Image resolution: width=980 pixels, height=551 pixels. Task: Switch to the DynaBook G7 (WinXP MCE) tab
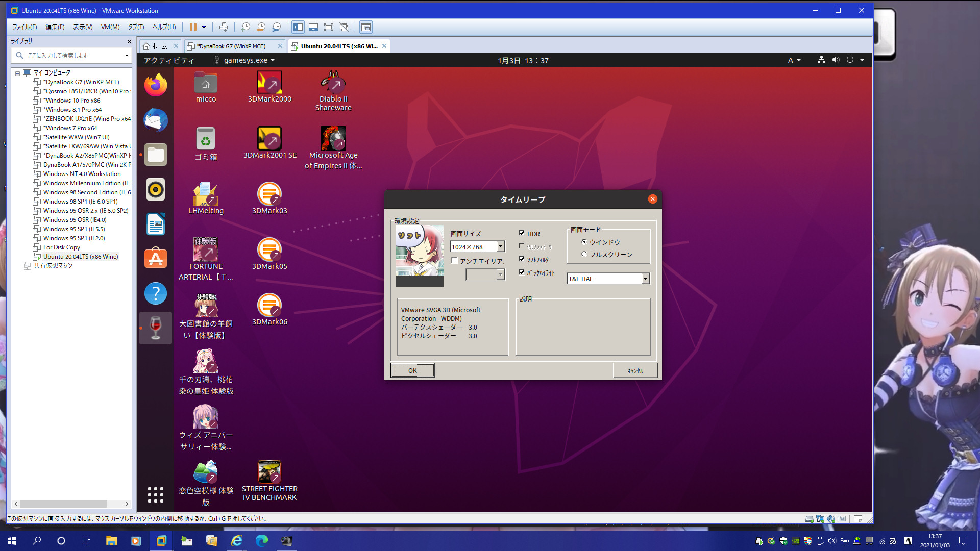click(231, 46)
